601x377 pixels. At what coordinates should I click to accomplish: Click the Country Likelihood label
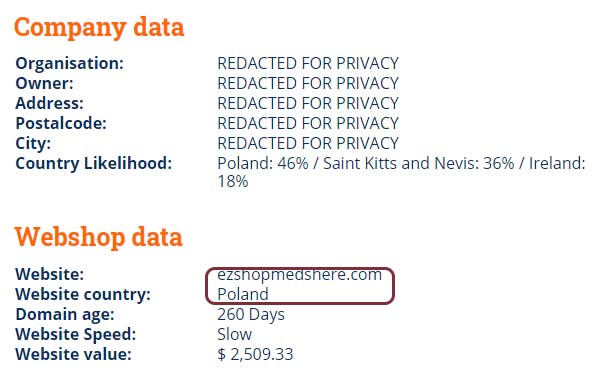(x=94, y=163)
